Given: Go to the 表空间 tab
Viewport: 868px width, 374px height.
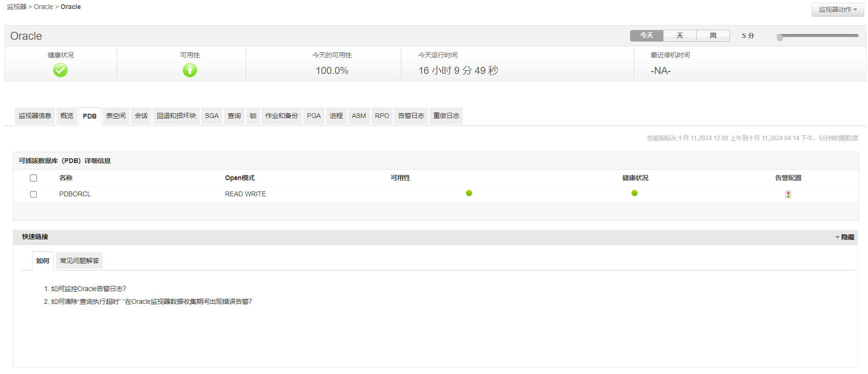Looking at the screenshot, I should 116,116.
